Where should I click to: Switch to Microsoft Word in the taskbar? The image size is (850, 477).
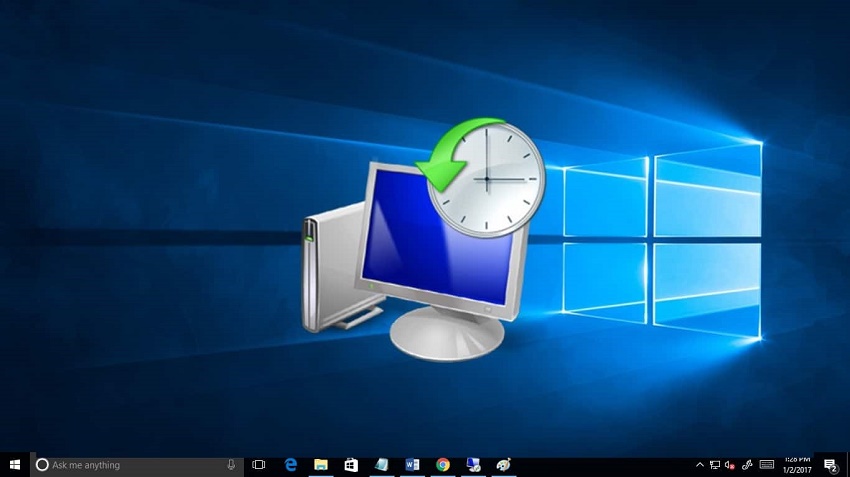(x=412, y=465)
